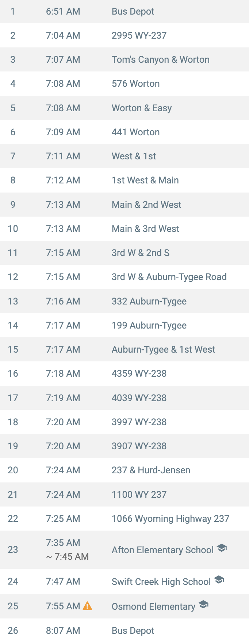Click the school icon beside Osmond Elementary
249x644 pixels.
pyautogui.click(x=203, y=604)
